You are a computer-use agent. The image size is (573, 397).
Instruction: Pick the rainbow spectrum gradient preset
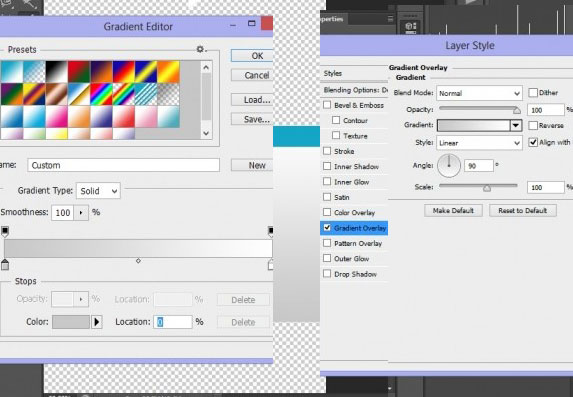101,94
